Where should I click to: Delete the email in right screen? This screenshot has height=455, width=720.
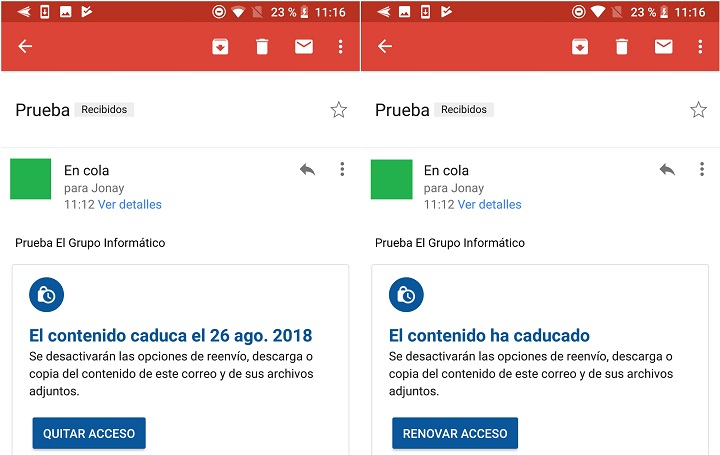click(x=622, y=46)
